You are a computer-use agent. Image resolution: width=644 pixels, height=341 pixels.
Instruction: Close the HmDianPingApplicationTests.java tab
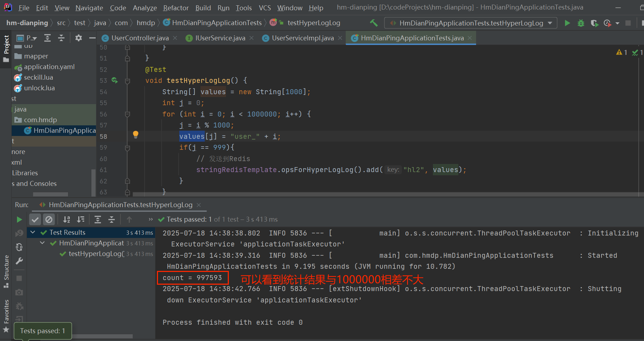[x=470, y=38]
